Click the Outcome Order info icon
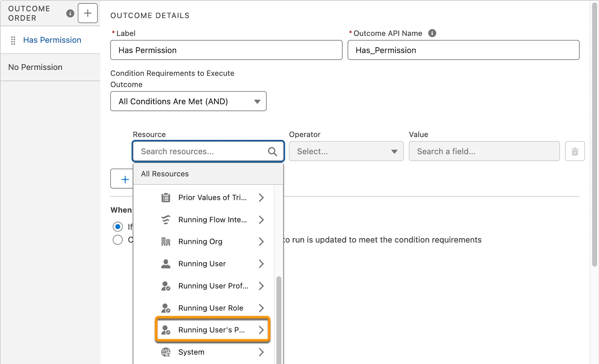Image resolution: width=599 pixels, height=364 pixels. tap(70, 13)
